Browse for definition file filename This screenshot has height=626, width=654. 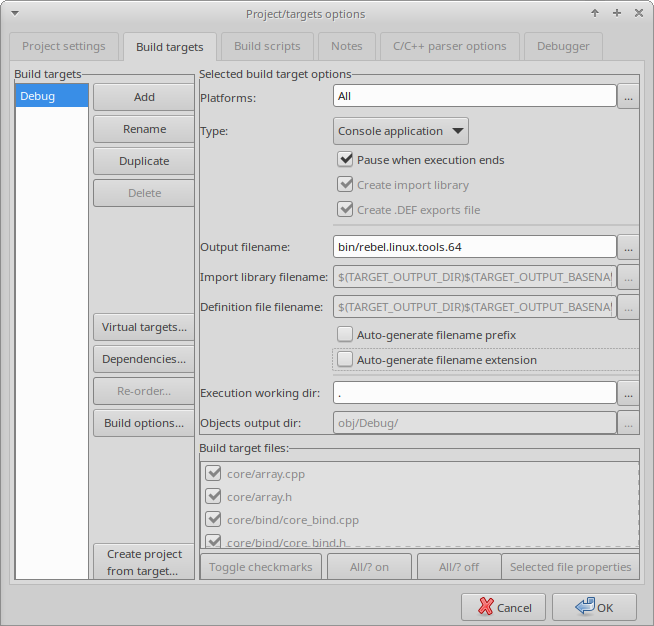coord(628,307)
